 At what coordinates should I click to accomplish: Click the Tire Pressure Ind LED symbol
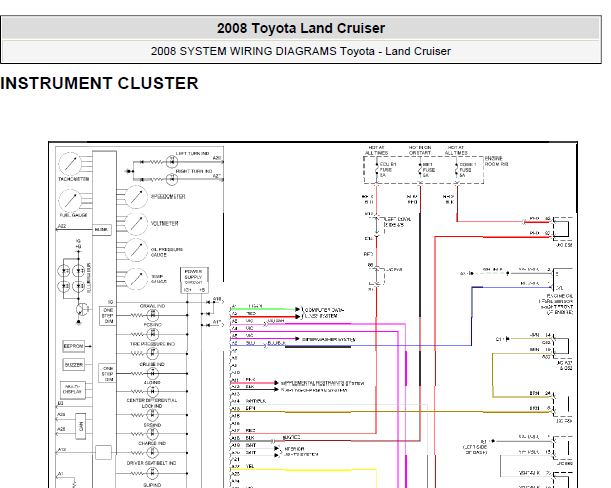click(x=152, y=354)
